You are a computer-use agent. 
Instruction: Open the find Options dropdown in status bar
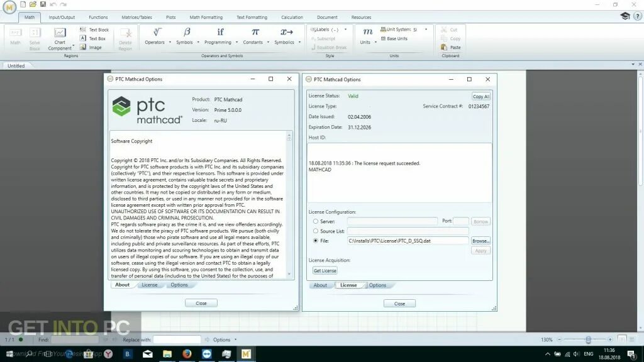coord(225,339)
